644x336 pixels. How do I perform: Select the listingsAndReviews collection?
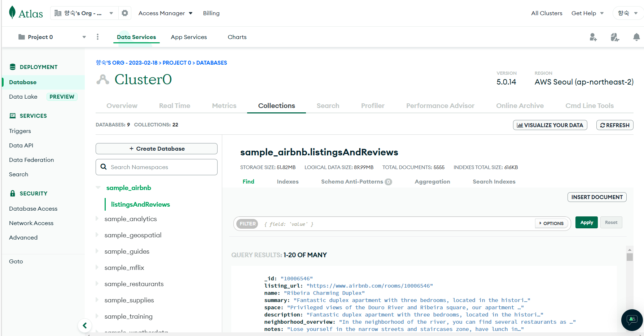[x=140, y=204]
